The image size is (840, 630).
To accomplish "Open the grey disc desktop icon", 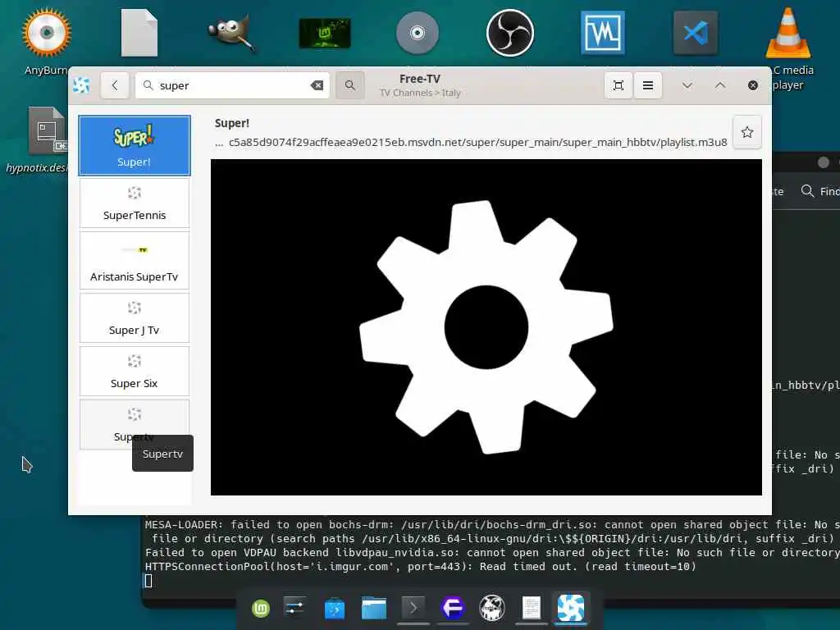I will [418, 33].
